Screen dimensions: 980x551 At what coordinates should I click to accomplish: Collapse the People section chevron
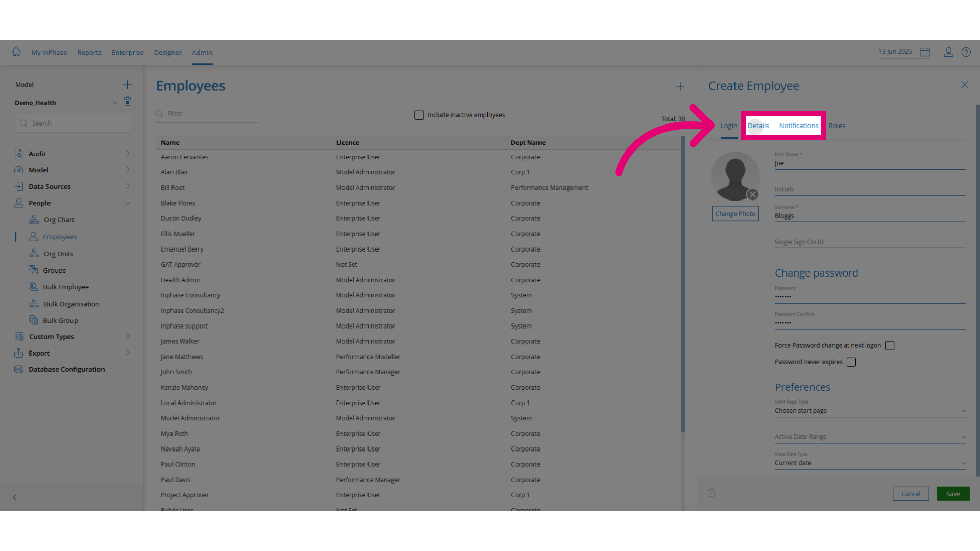(x=127, y=203)
